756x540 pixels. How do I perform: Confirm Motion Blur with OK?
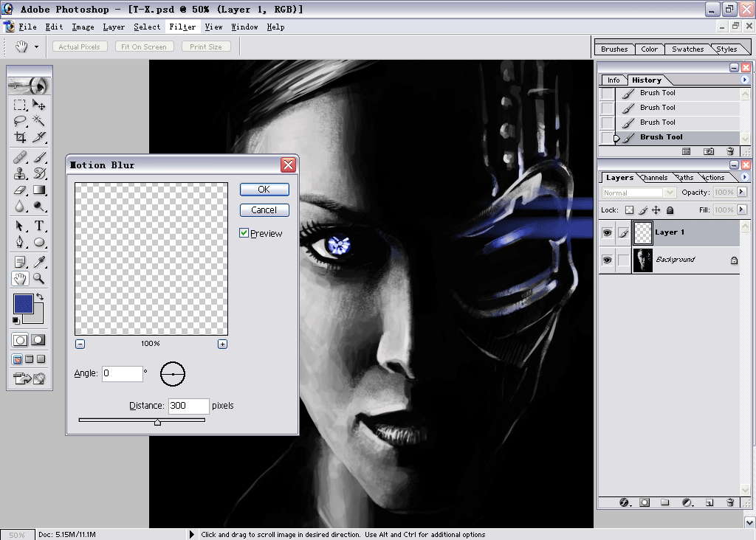[264, 190]
